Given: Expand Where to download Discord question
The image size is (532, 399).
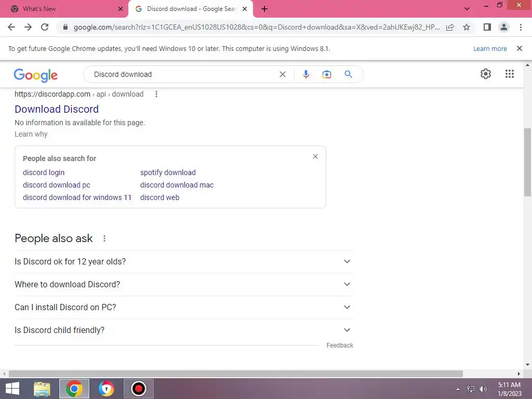Looking at the screenshot, I should click(x=183, y=284).
